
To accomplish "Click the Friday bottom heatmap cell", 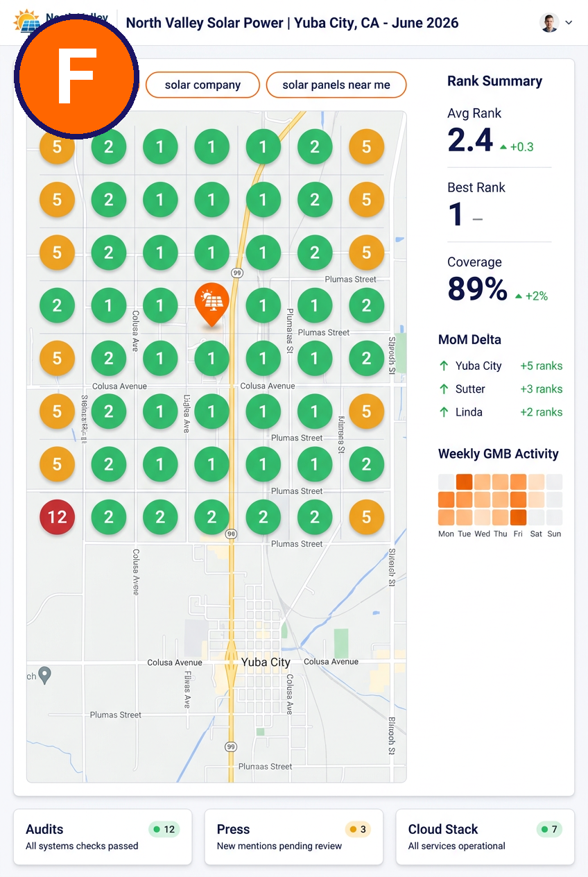I will pos(518,517).
